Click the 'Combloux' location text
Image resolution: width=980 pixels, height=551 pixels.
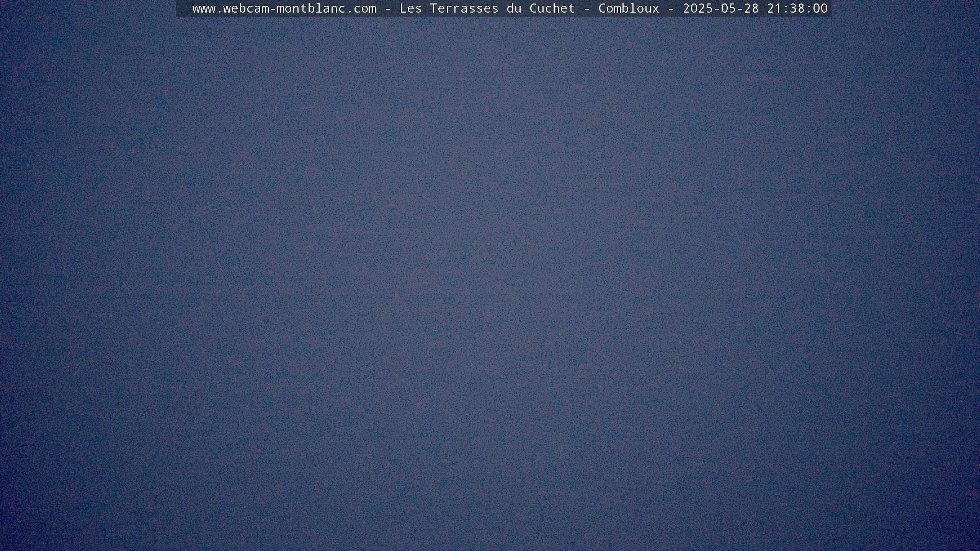click(x=629, y=8)
